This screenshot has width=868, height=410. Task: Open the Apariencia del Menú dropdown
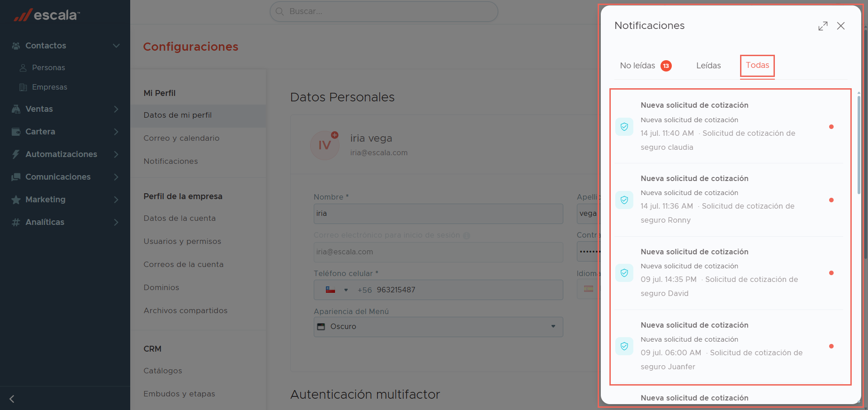(439, 327)
